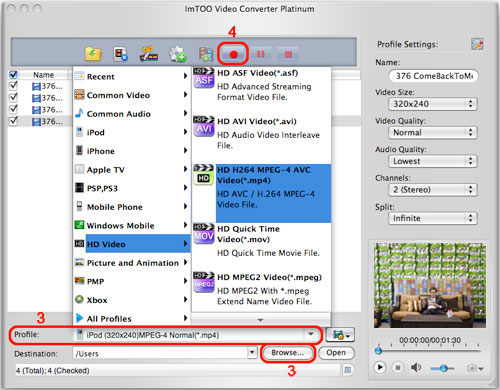Open the Audio Quality dropdown

coord(433,161)
